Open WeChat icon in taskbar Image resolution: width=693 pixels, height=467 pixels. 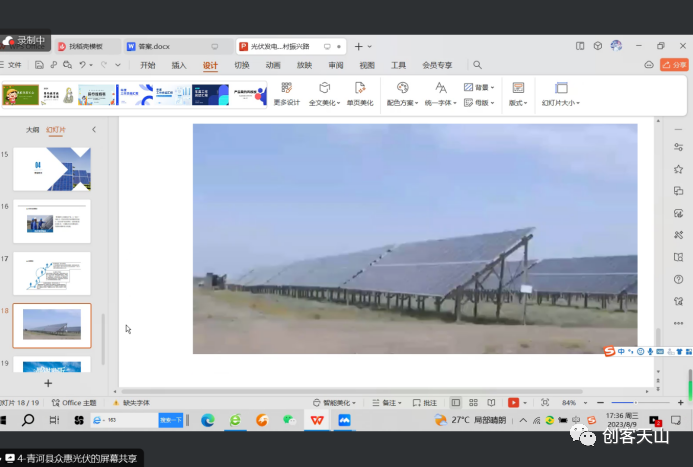click(289, 420)
